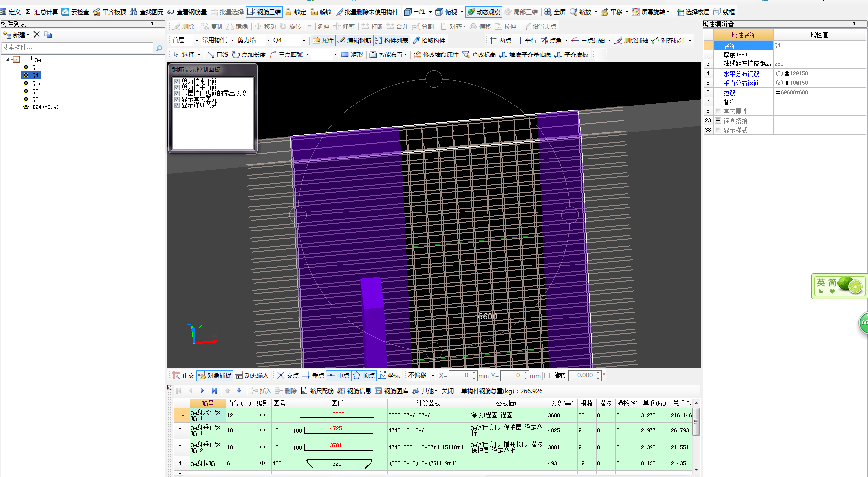Choose the 智能布置 smart layout tool
This screenshot has height=477, width=868.
[x=388, y=54]
